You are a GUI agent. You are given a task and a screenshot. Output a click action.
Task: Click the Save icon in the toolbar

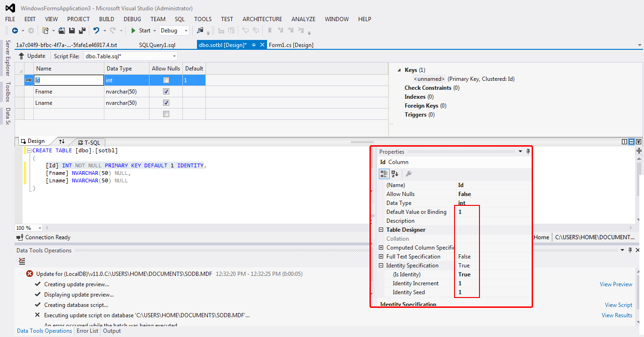(x=71, y=30)
